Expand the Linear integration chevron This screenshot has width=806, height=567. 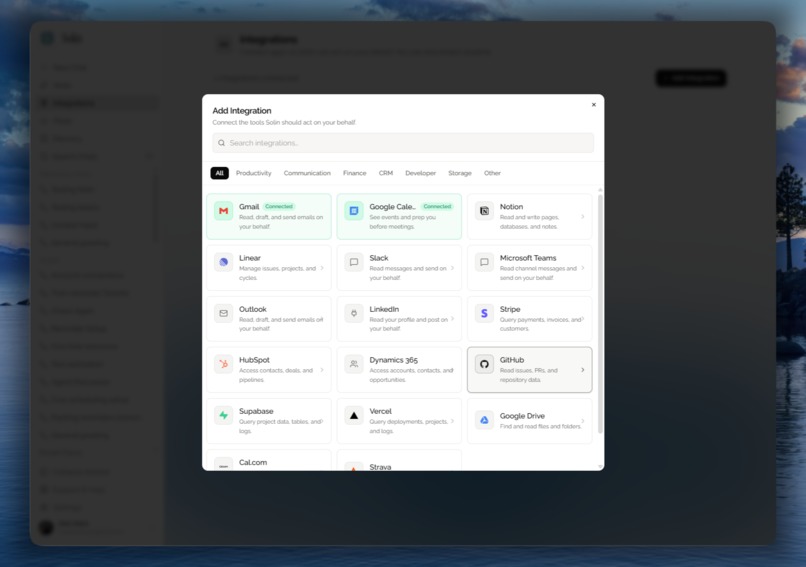[322, 268]
